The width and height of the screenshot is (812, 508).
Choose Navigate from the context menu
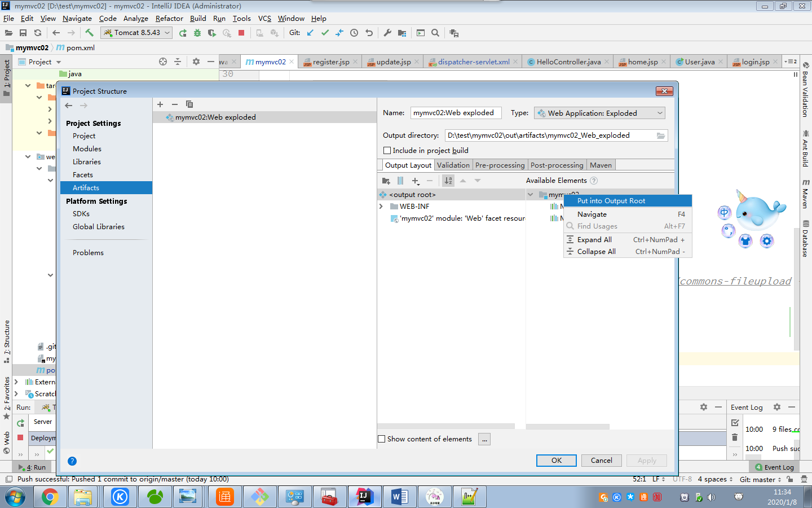click(628, 214)
